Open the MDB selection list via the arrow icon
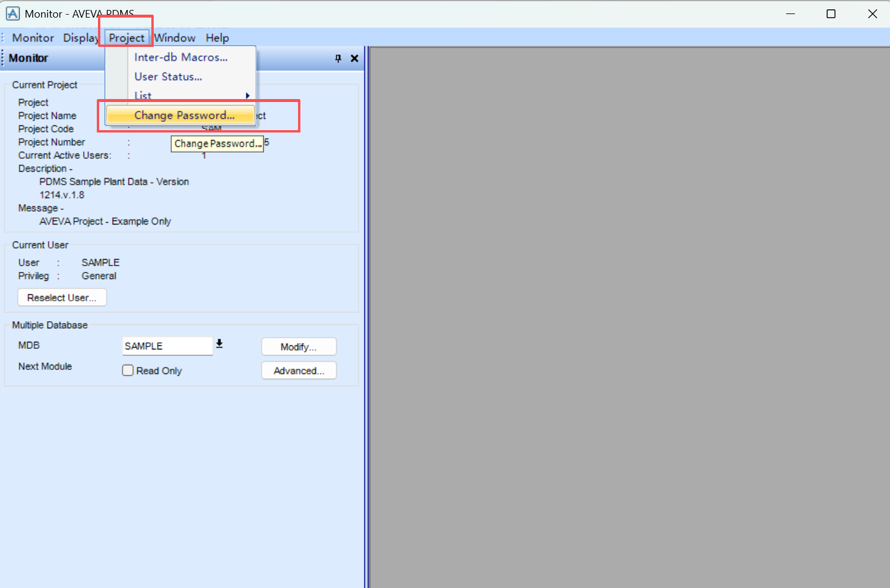 tap(219, 344)
